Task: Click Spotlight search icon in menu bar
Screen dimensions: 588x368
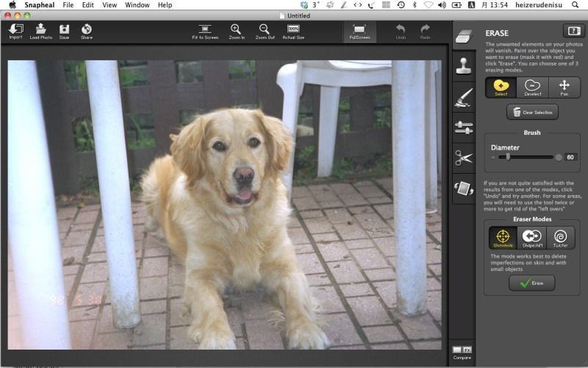Action: pyautogui.click(x=575, y=5)
